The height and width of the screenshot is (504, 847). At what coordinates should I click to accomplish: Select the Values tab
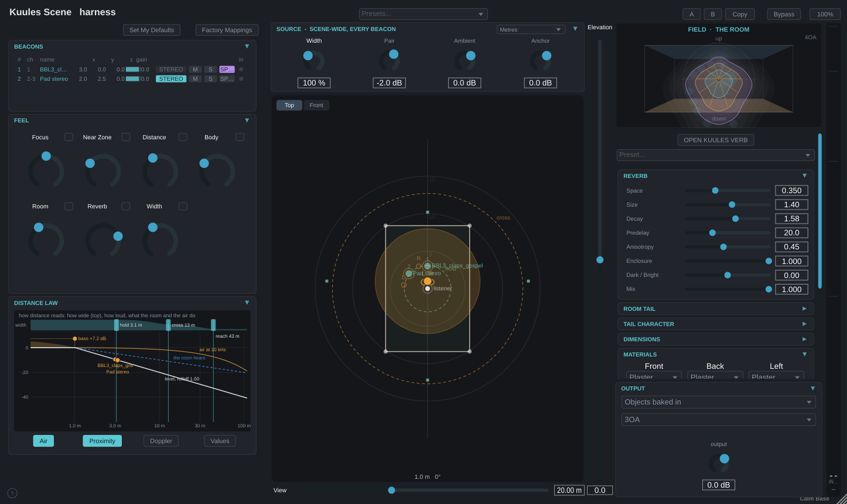click(220, 441)
